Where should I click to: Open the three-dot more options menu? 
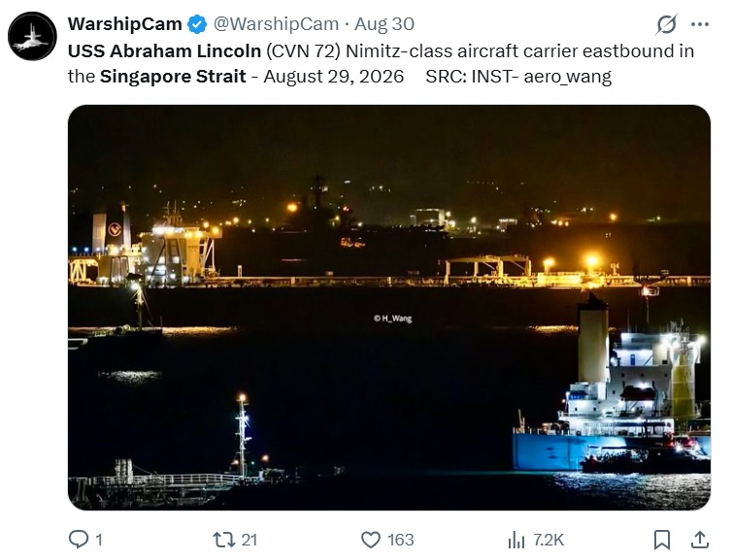(700, 24)
